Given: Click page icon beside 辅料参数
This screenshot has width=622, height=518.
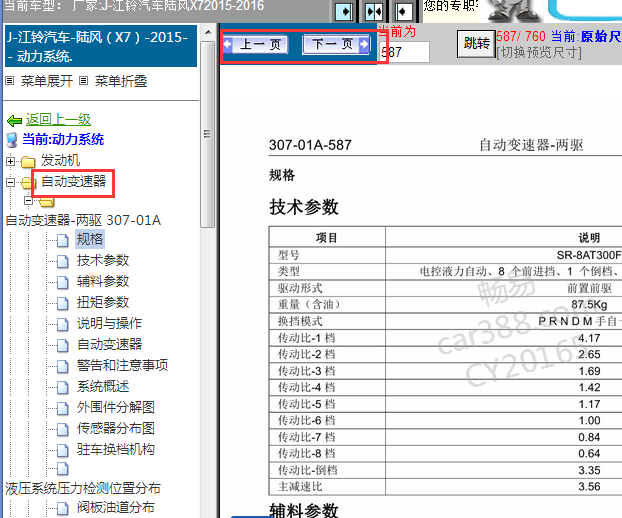Looking at the screenshot, I should tap(62, 282).
